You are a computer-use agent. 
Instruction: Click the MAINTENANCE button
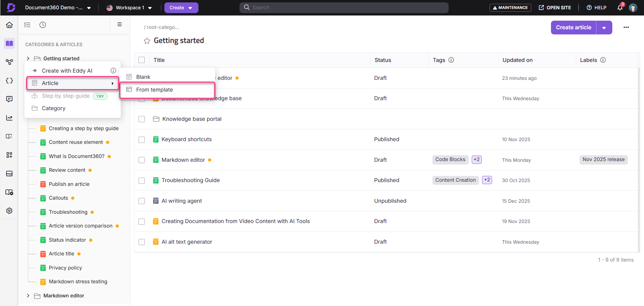tap(510, 8)
